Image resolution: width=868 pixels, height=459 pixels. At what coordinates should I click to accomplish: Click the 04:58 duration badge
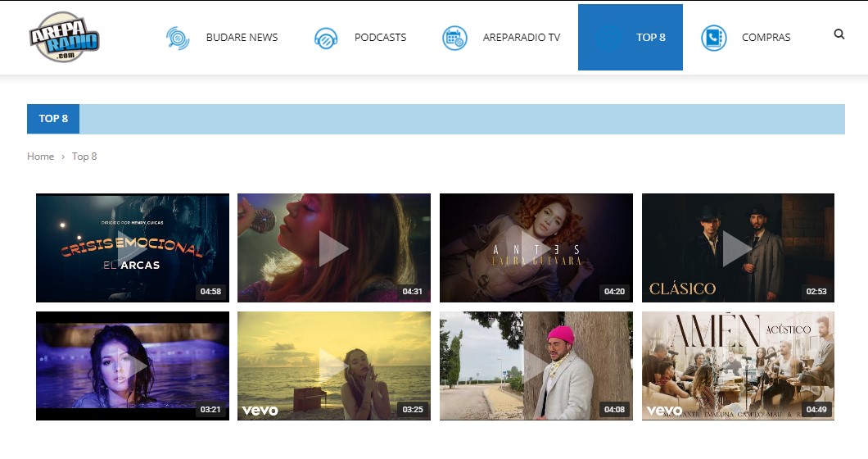[x=210, y=292]
